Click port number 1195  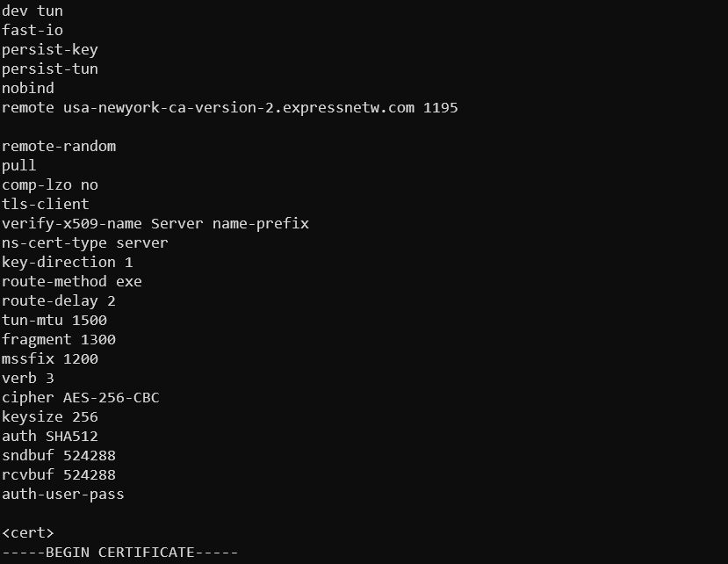[x=441, y=108]
